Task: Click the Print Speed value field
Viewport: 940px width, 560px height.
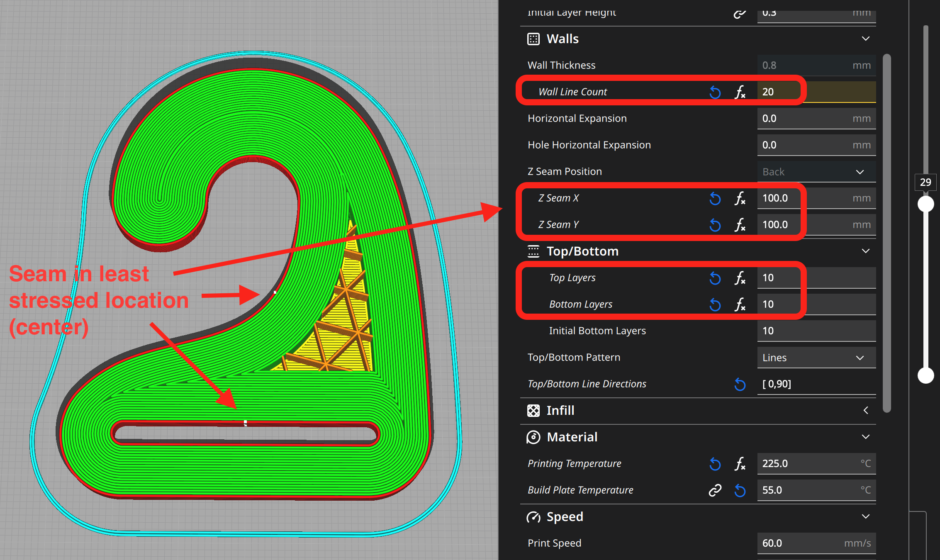Action: [816, 543]
